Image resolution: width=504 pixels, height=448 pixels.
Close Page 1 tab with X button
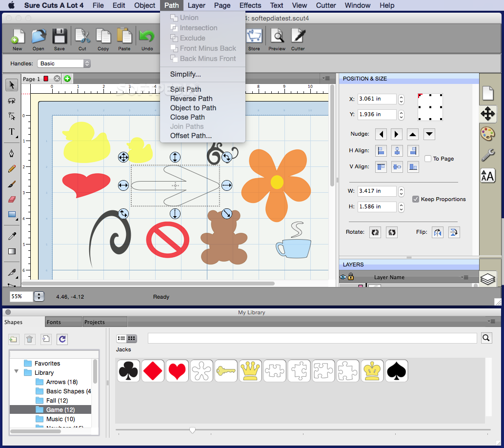[x=57, y=79]
